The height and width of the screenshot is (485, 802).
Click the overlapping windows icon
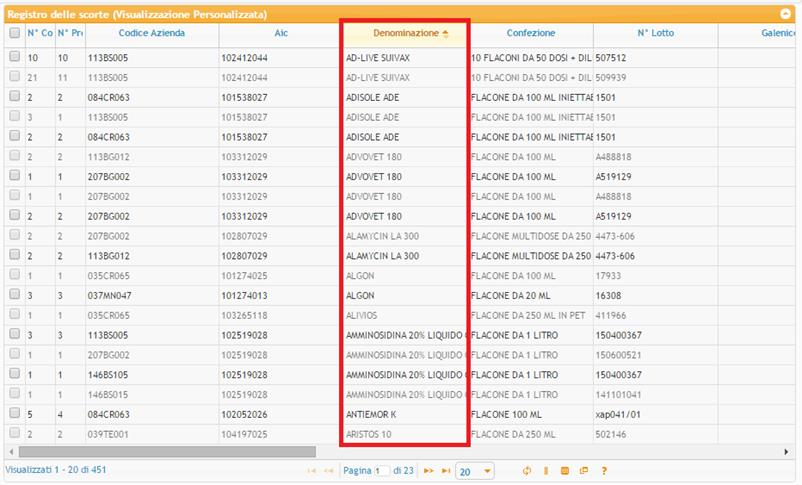pos(584,471)
